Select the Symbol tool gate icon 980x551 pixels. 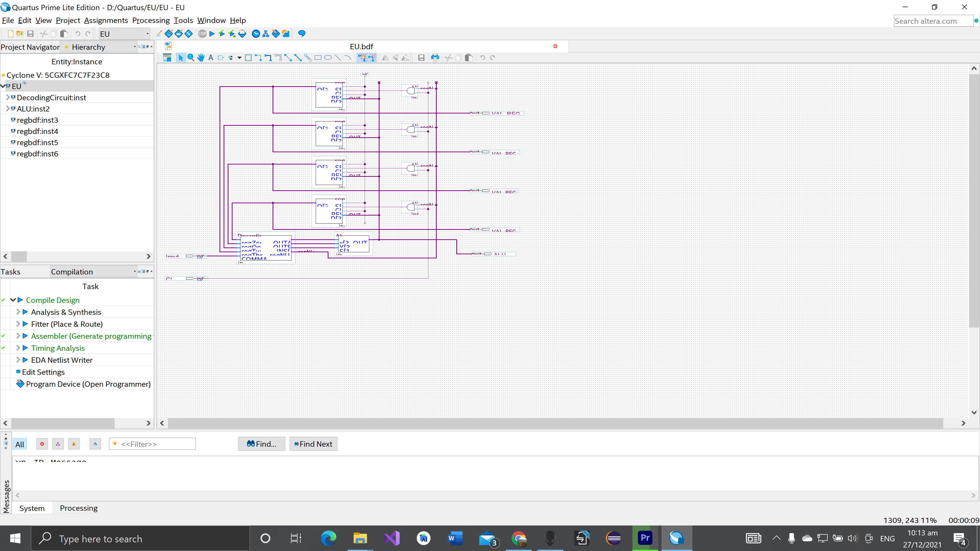220,58
